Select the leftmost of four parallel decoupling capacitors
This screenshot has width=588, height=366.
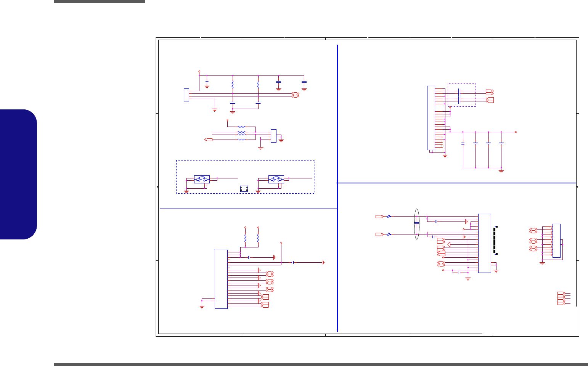[x=463, y=143]
